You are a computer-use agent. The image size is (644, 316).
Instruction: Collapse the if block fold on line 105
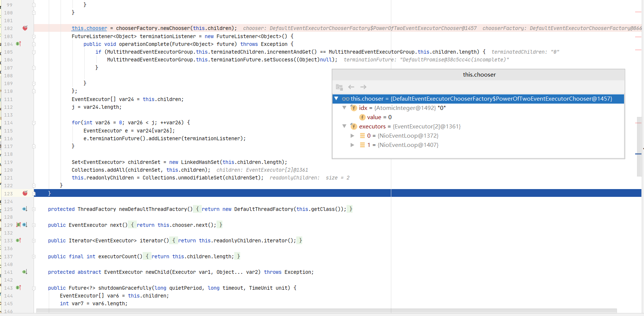(x=34, y=52)
